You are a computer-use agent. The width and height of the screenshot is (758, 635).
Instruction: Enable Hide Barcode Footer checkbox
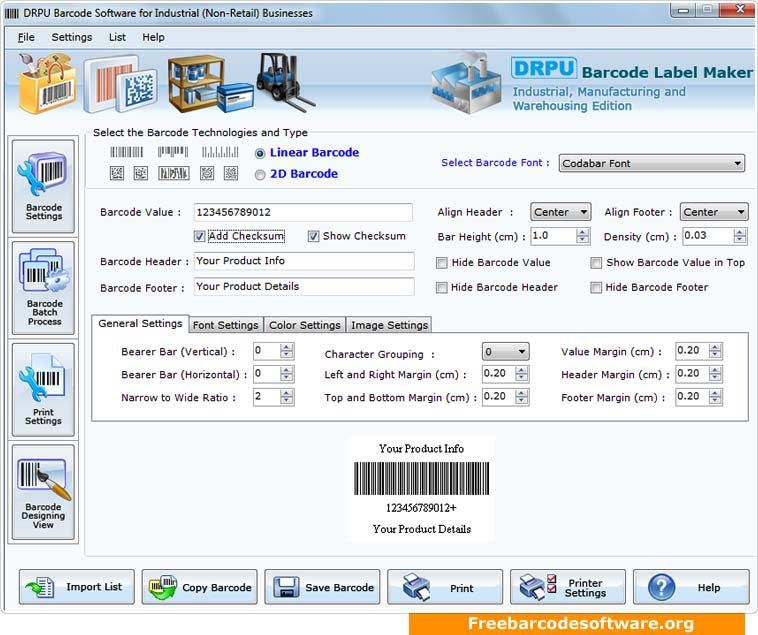point(596,288)
